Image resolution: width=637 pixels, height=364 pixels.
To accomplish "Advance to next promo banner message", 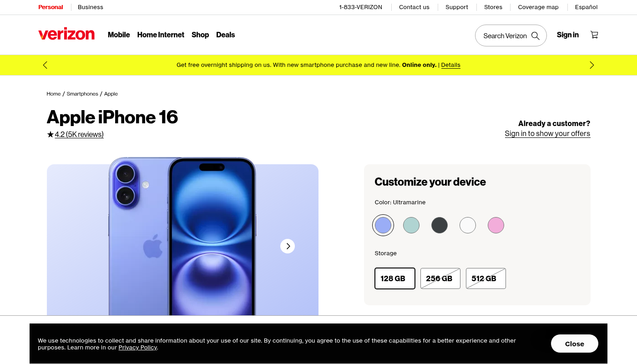I will (591, 65).
